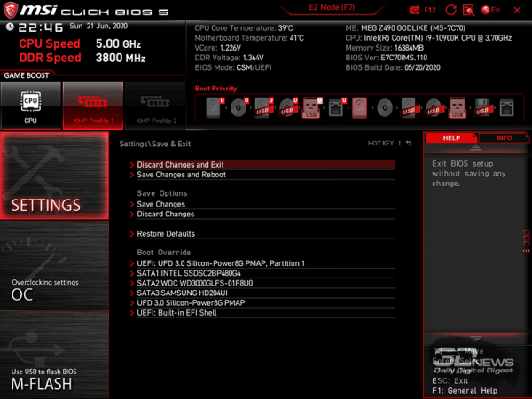This screenshot has width=532, height=399.
Task: Enable XMP Profile 2
Action: [155, 105]
